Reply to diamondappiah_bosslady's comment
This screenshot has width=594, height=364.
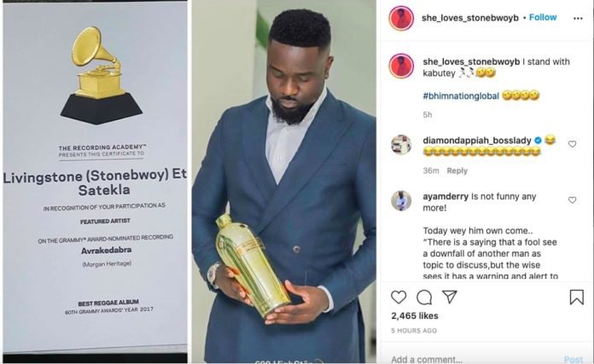(457, 170)
